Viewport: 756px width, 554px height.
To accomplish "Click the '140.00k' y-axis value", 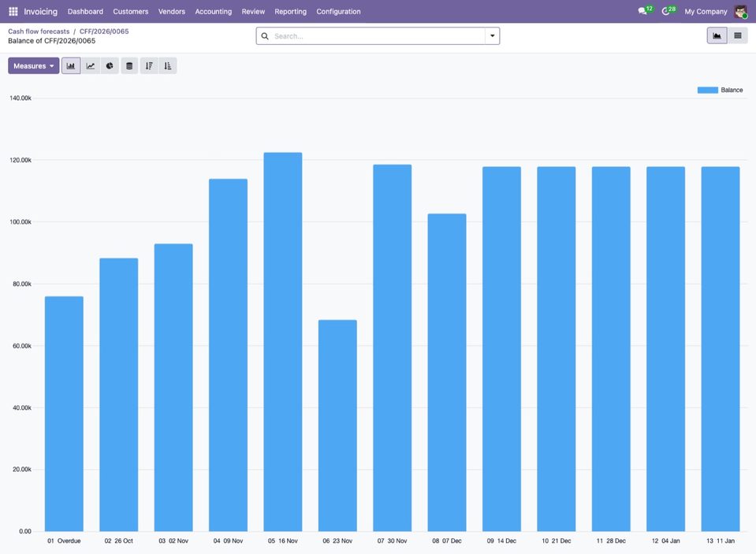I will pos(20,99).
